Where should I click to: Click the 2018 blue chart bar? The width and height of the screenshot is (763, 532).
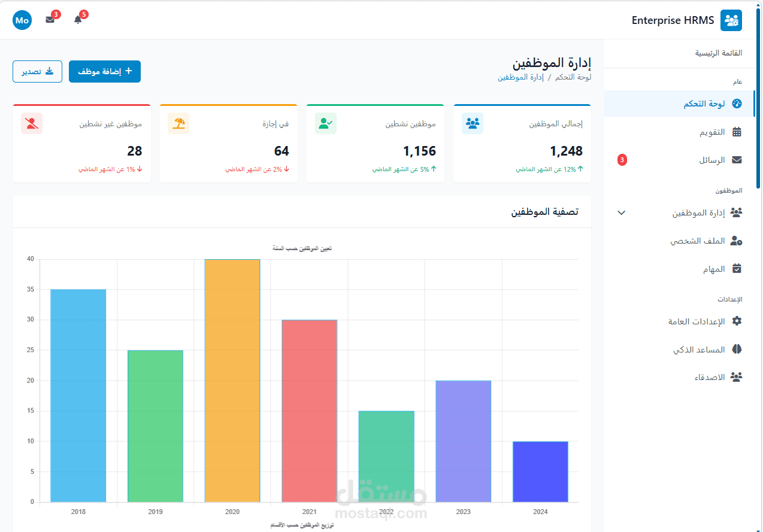point(78,396)
